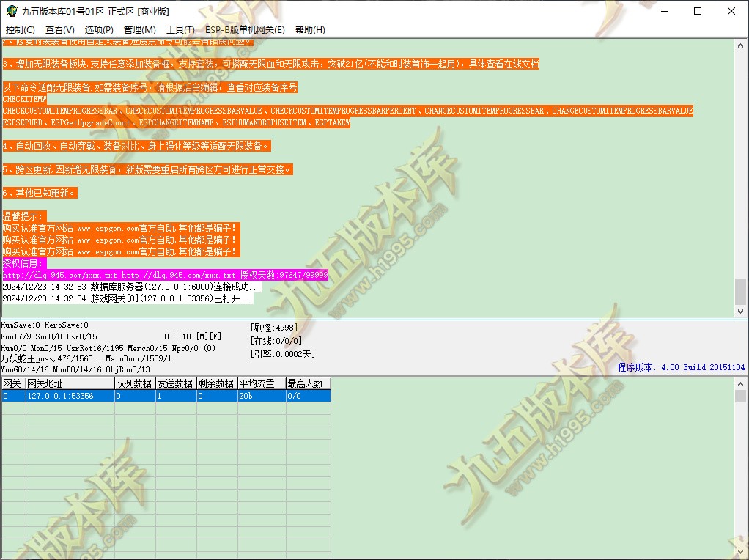Open the 帮助(H) menu
Screen dimensions: 749x560
310,29
